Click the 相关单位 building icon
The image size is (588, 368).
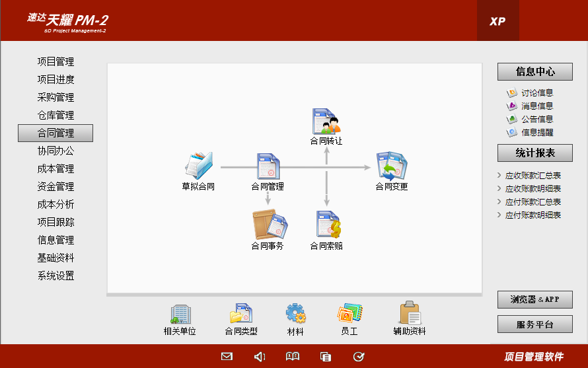180,314
